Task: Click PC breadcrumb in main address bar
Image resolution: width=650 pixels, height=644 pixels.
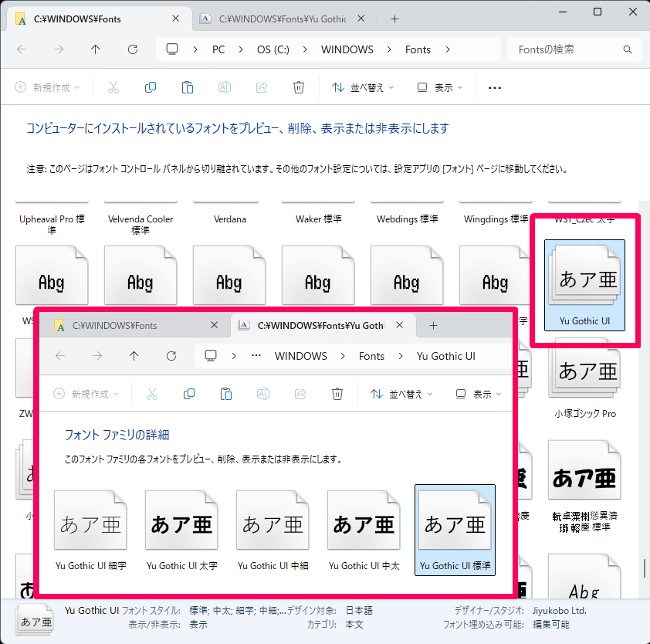Action: click(x=218, y=49)
